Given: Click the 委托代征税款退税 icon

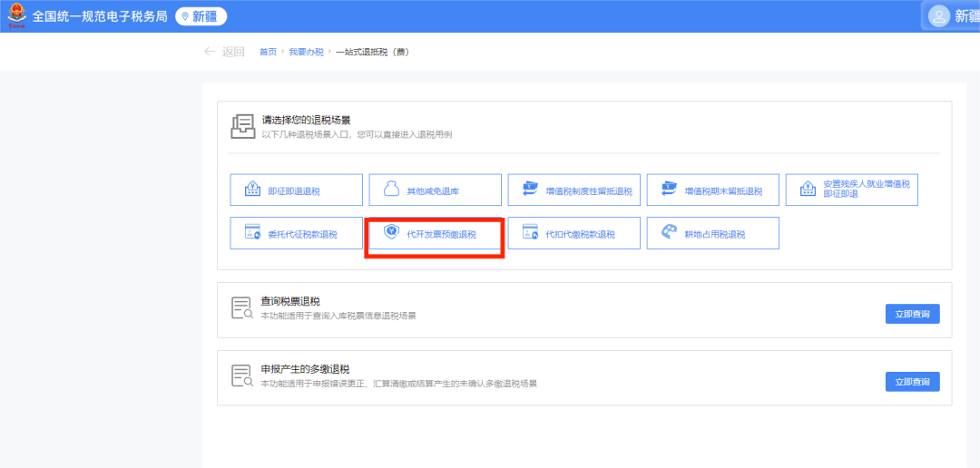Looking at the screenshot, I should (x=252, y=233).
